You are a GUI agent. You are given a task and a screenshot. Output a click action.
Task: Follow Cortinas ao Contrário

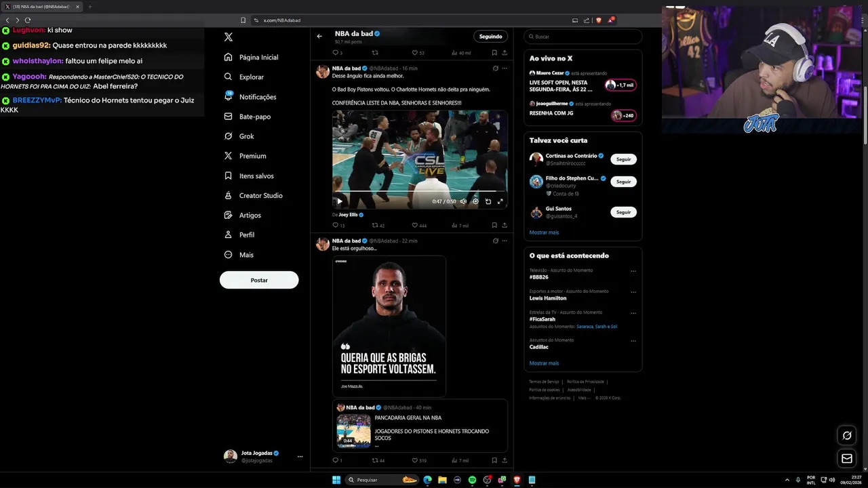coord(623,159)
